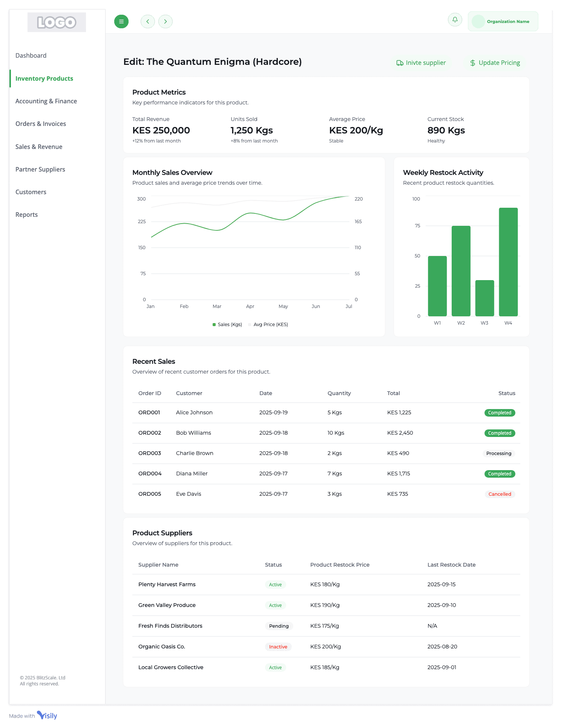
Task: Click the Cancelled badge for ORD005
Action: click(x=500, y=494)
